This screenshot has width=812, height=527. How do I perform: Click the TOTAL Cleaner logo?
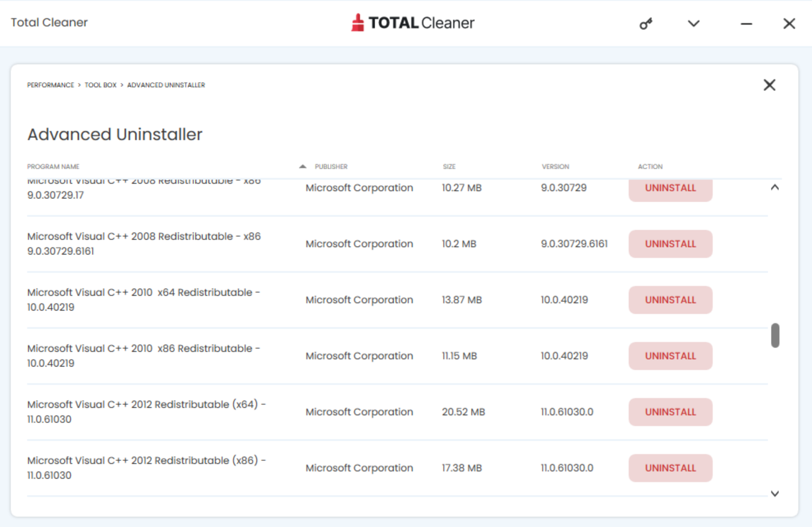(x=412, y=23)
